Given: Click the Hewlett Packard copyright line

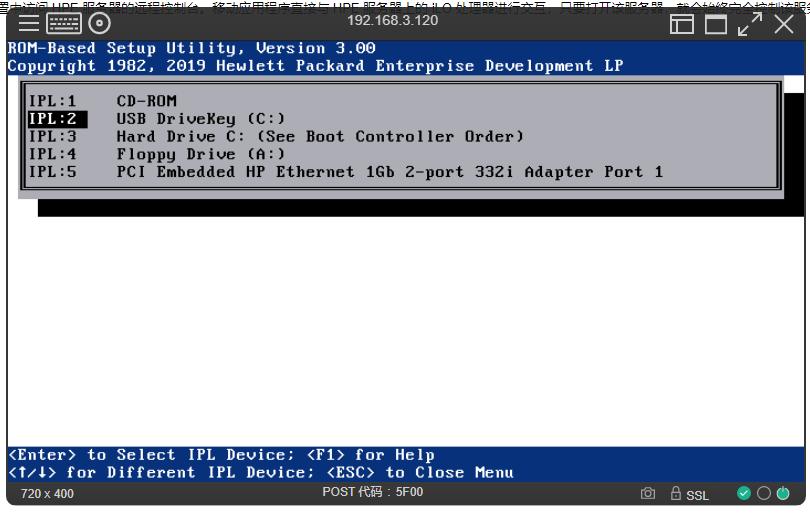Looking at the screenshot, I should [x=316, y=66].
